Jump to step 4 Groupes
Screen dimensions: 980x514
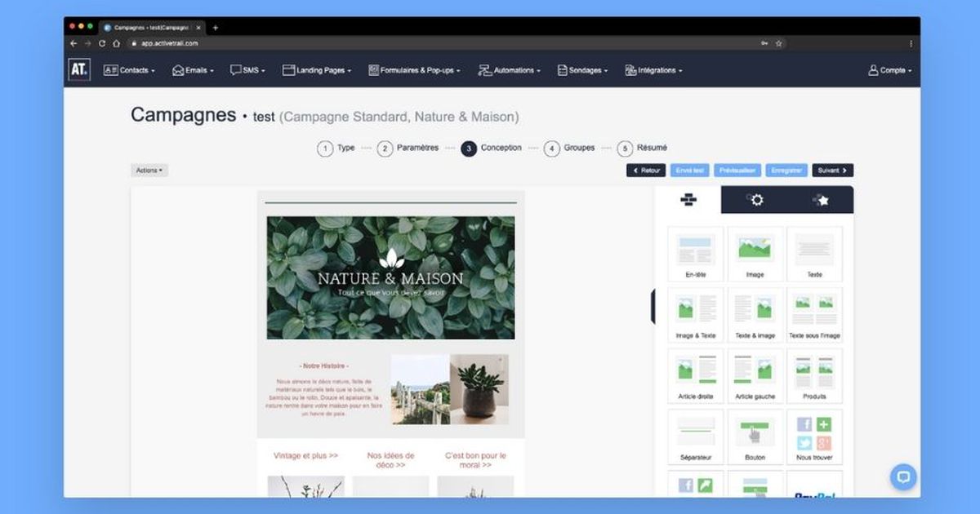coord(552,148)
